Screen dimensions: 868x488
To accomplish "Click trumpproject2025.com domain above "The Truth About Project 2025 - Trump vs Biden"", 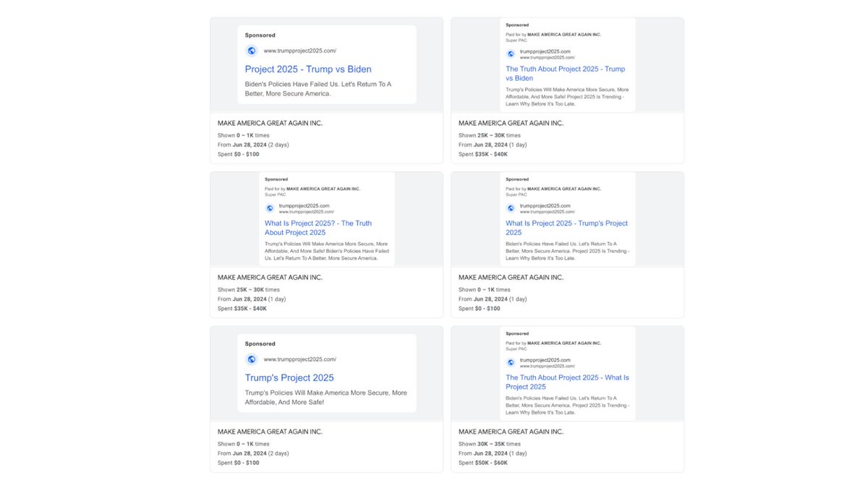I will click(x=545, y=51).
